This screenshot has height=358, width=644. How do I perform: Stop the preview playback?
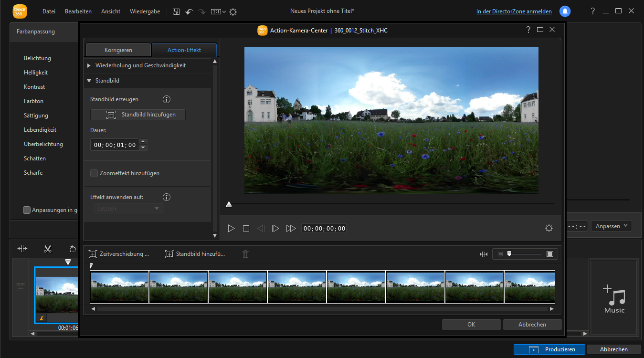point(246,229)
